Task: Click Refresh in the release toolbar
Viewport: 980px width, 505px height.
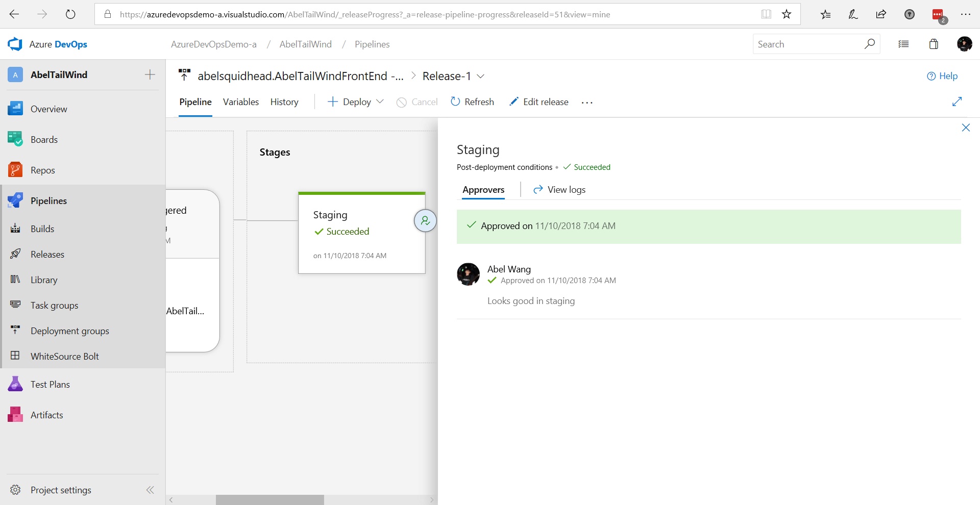Action: [472, 102]
